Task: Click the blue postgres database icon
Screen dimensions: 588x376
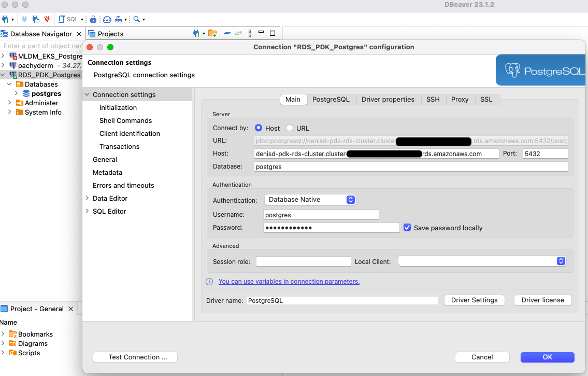Action: (x=26, y=93)
